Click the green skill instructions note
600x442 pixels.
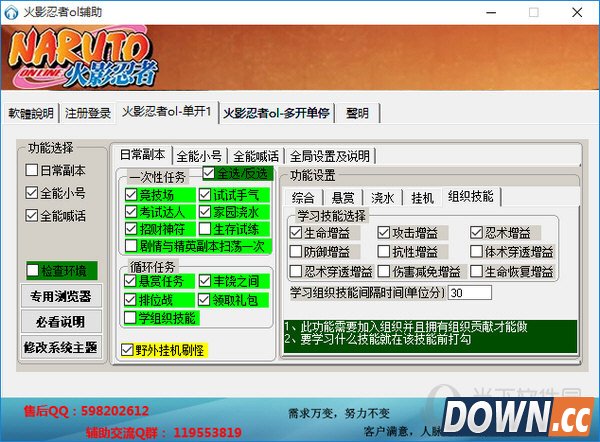pyautogui.click(x=430, y=336)
